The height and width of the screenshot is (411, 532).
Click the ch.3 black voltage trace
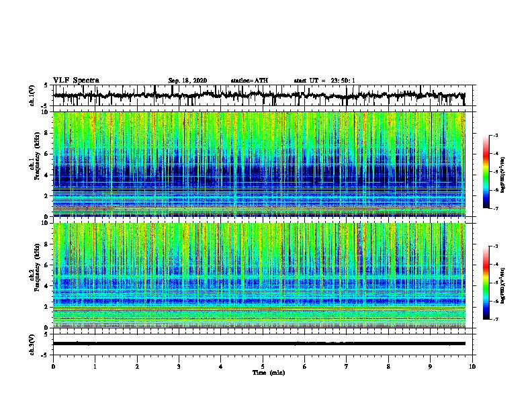click(259, 344)
